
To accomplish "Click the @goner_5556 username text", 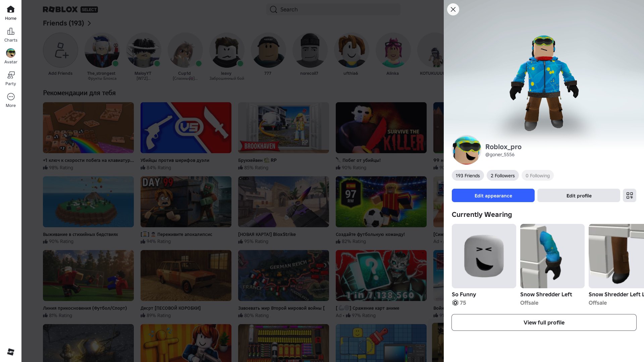I will (x=500, y=155).
